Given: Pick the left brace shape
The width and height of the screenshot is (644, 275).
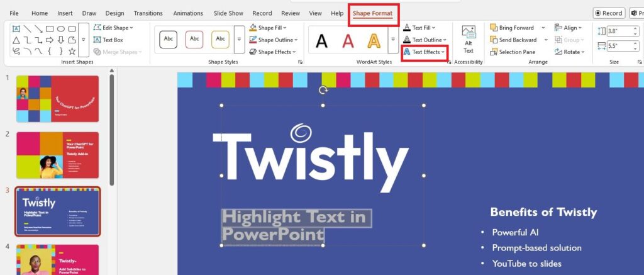Looking at the screenshot, I should [50, 52].
